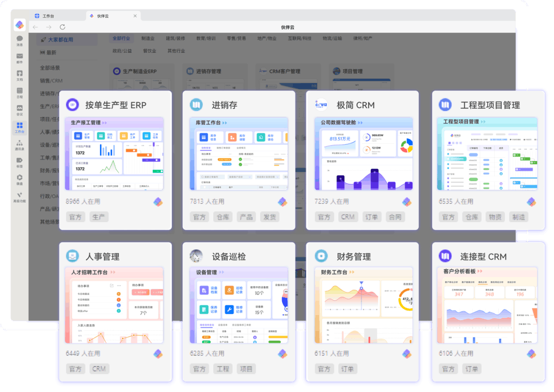The height and width of the screenshot is (392, 554).
Task: Click the CRM tag on 人事管理 card
Action: click(x=99, y=369)
